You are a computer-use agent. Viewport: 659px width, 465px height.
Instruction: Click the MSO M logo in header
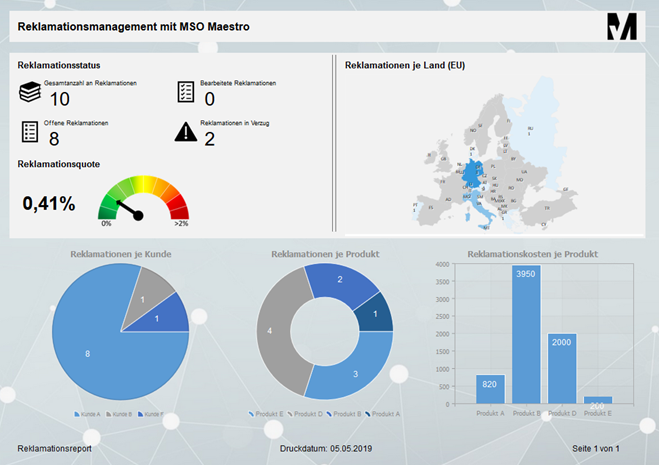coord(622,26)
